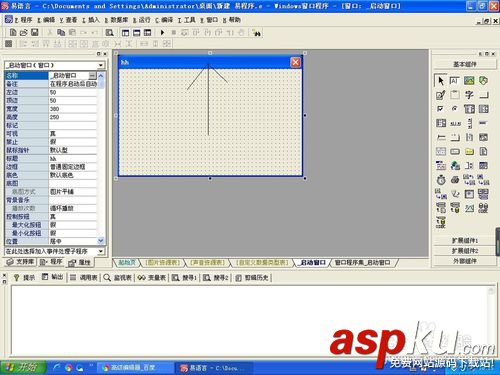Select the Shape box component icon
500x375 pixels.
coord(483,81)
